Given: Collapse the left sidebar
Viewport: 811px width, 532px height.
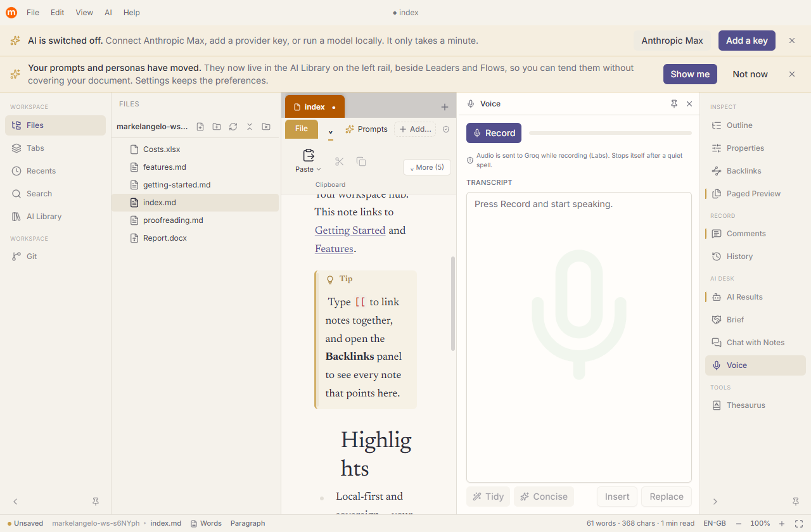Looking at the screenshot, I should click(x=16, y=502).
